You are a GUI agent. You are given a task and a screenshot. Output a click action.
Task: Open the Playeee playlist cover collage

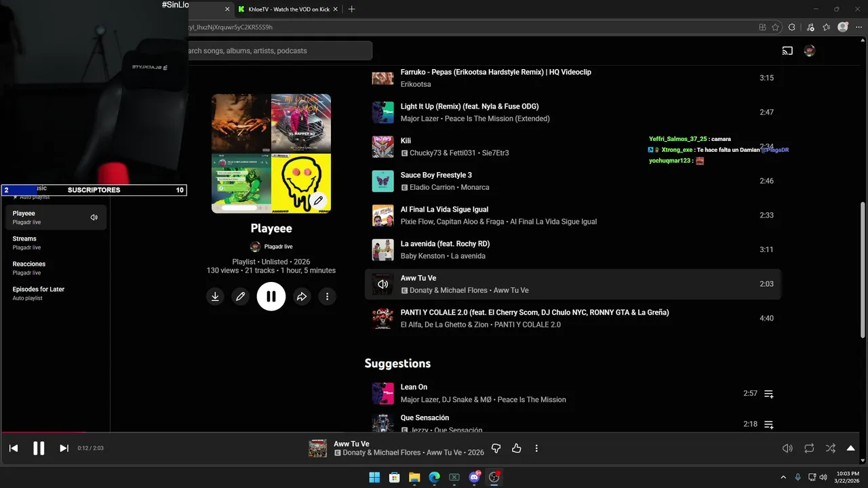[271, 153]
